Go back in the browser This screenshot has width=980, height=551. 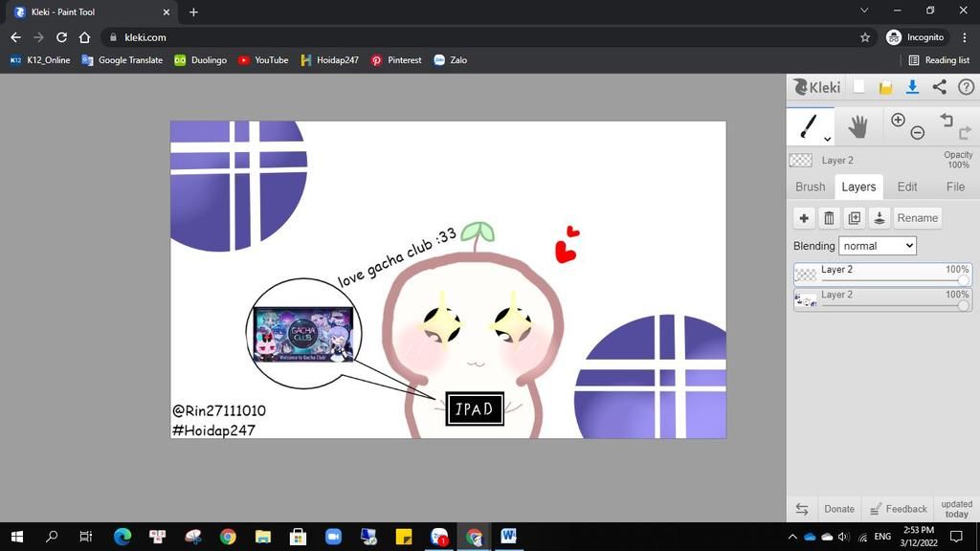[15, 37]
